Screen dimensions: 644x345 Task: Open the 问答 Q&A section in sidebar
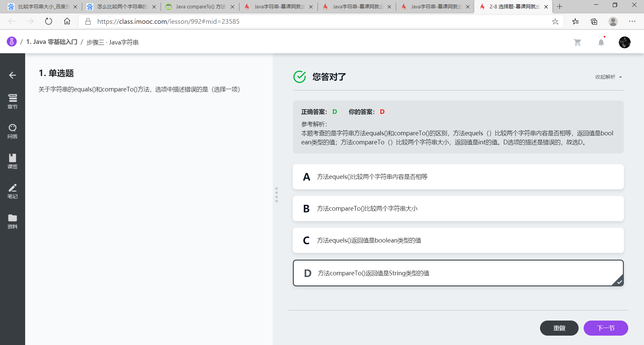[x=12, y=131]
